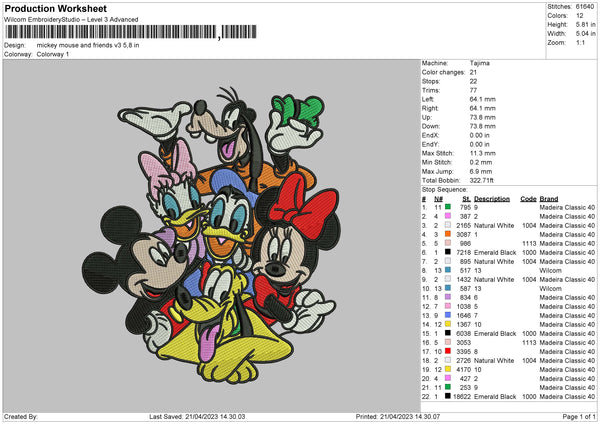Select the Max Stitch value '11.3 mm'
Viewport: 600px width, 424px height.
click(x=483, y=153)
